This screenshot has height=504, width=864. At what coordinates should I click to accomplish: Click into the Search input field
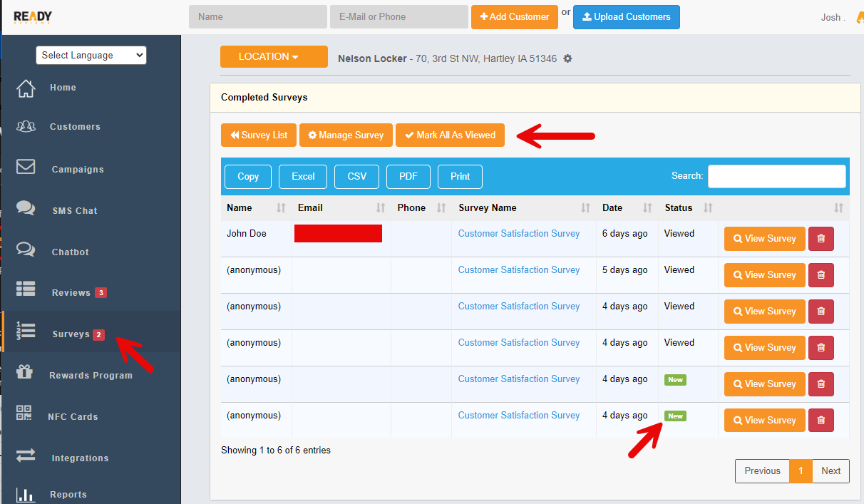776,176
